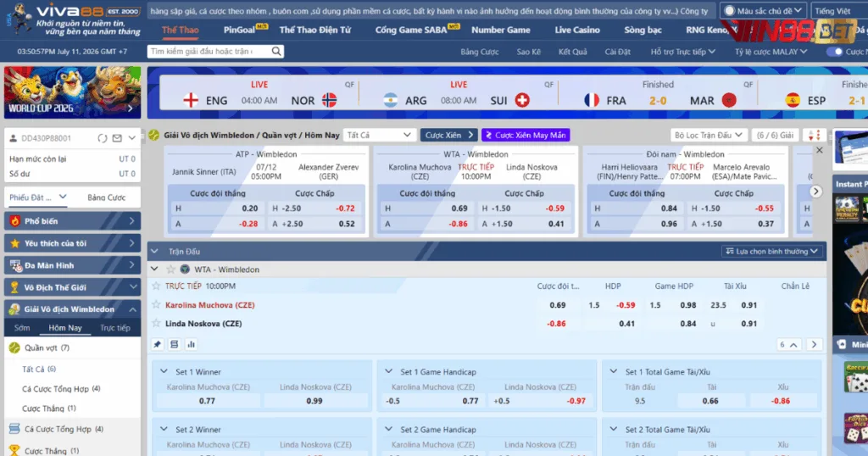
Task: Collapse Set 2 Winner market
Action: click(x=164, y=429)
